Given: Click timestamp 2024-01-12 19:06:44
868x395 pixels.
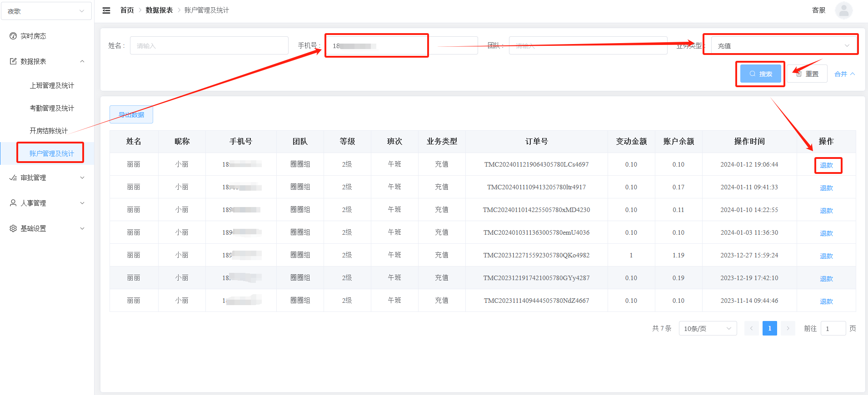Looking at the screenshot, I should pyautogui.click(x=749, y=164).
